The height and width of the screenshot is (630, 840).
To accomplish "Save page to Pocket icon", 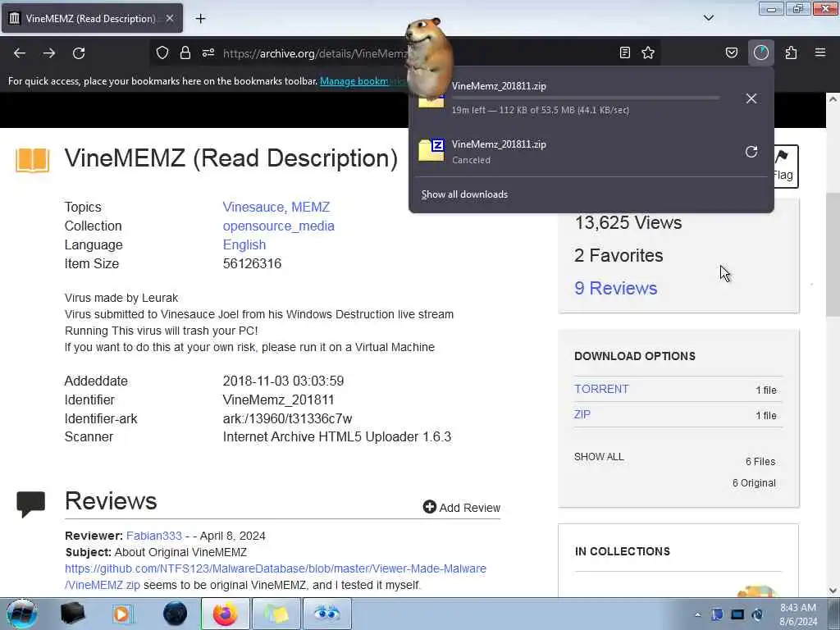I will (x=732, y=52).
